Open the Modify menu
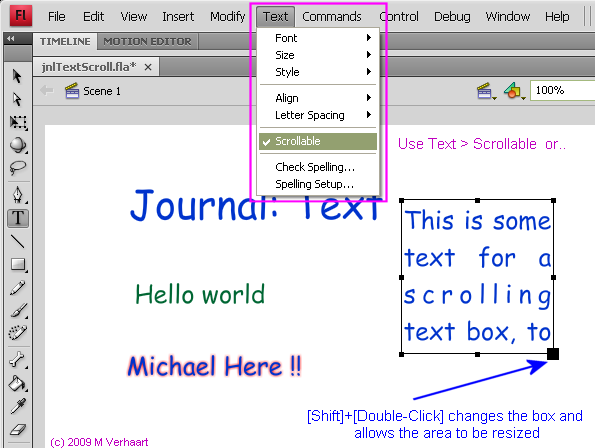The height and width of the screenshot is (448, 595). 228,16
